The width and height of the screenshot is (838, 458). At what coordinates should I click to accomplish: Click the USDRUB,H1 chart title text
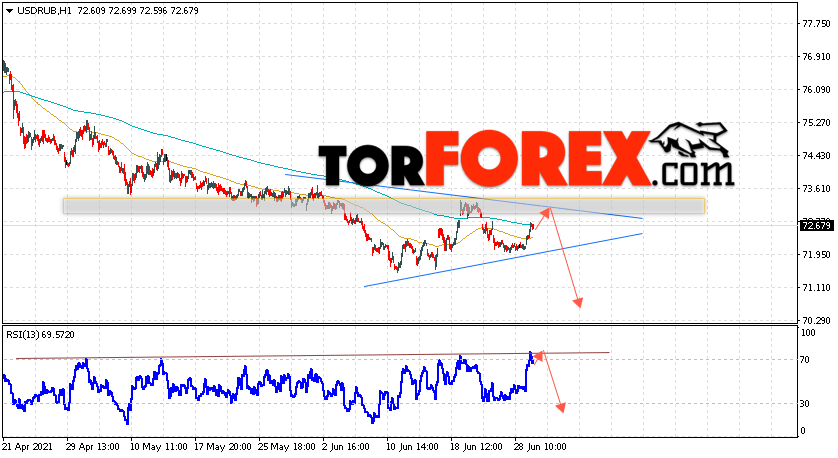click(45, 11)
